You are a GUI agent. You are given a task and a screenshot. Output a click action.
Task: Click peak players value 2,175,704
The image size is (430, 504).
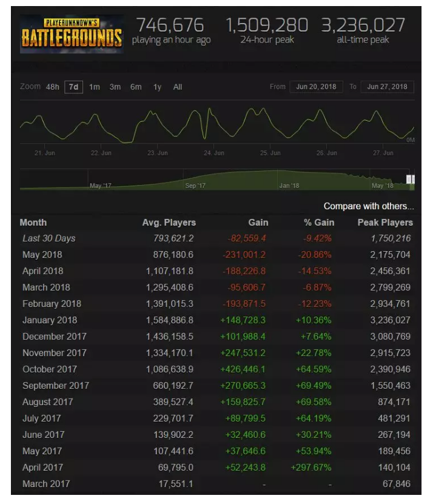click(x=390, y=255)
